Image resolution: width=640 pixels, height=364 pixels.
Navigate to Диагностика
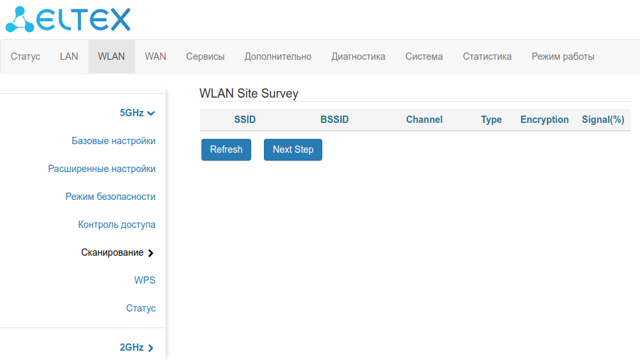(x=358, y=56)
